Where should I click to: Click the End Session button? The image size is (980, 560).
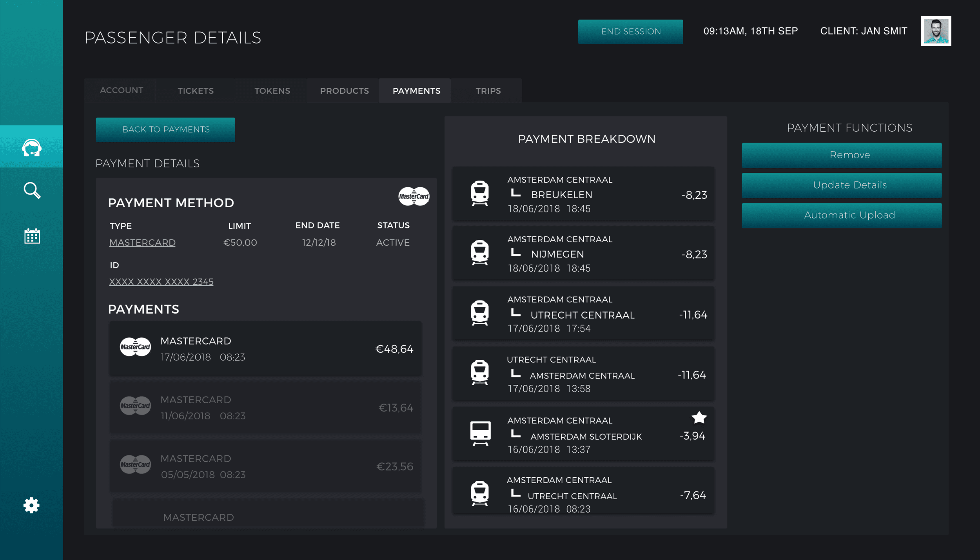click(630, 32)
